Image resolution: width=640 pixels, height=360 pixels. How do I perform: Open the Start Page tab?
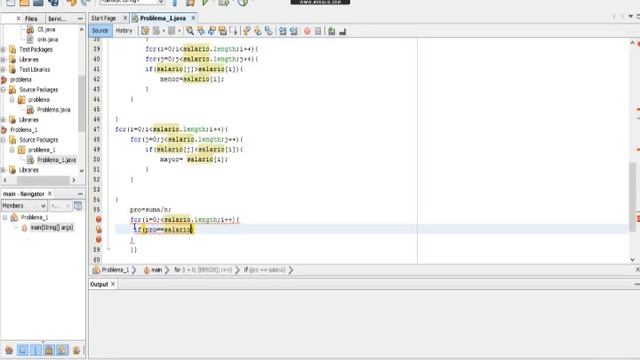coord(104,18)
